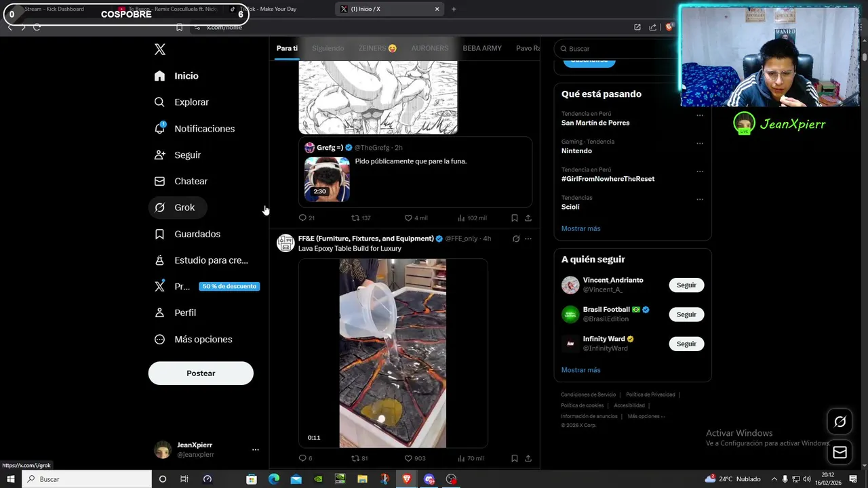Open Task View on the taskbar
This screenshot has width=868, height=488.
pos(184,479)
